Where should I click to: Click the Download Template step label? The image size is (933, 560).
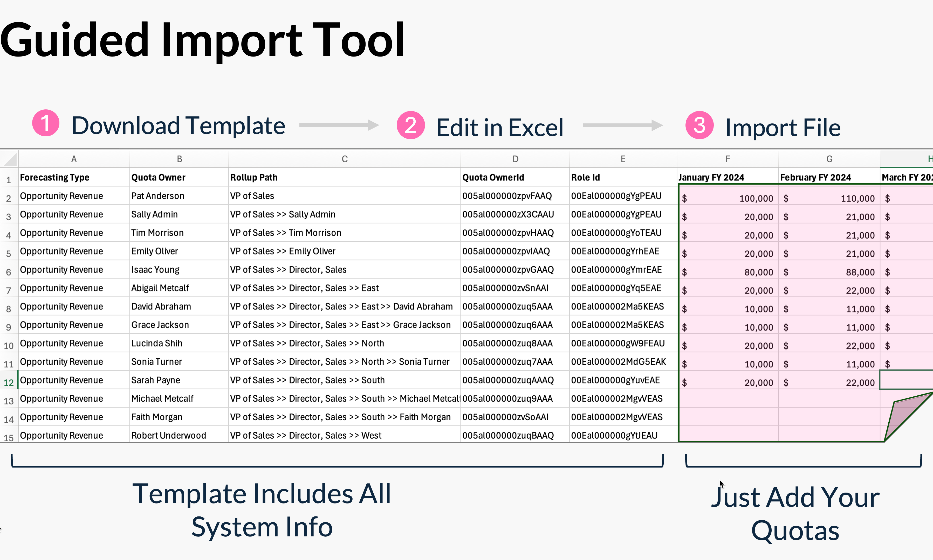(x=178, y=126)
